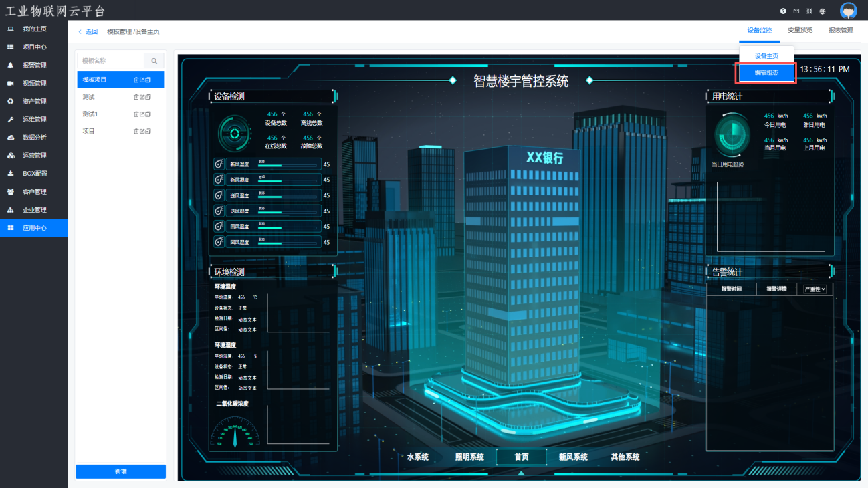This screenshot has width=868, height=488.
Task: Select 设备主页 from the dropdown menu
Action: click(x=766, y=56)
